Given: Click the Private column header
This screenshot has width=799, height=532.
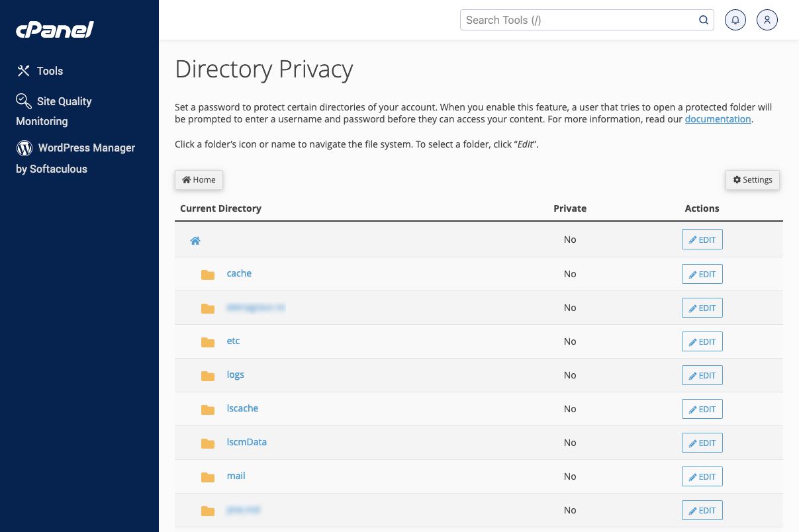Looking at the screenshot, I should [x=570, y=208].
